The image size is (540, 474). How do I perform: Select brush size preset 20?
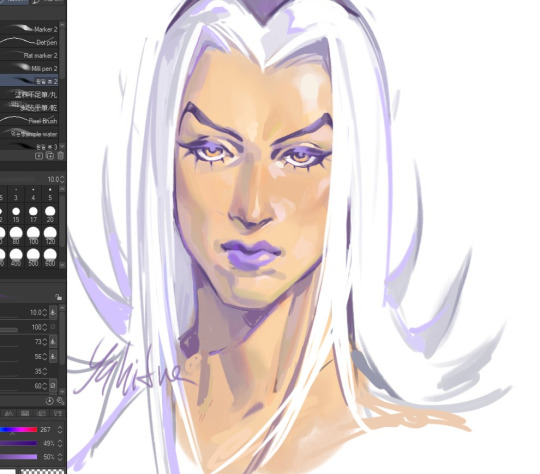50,214
